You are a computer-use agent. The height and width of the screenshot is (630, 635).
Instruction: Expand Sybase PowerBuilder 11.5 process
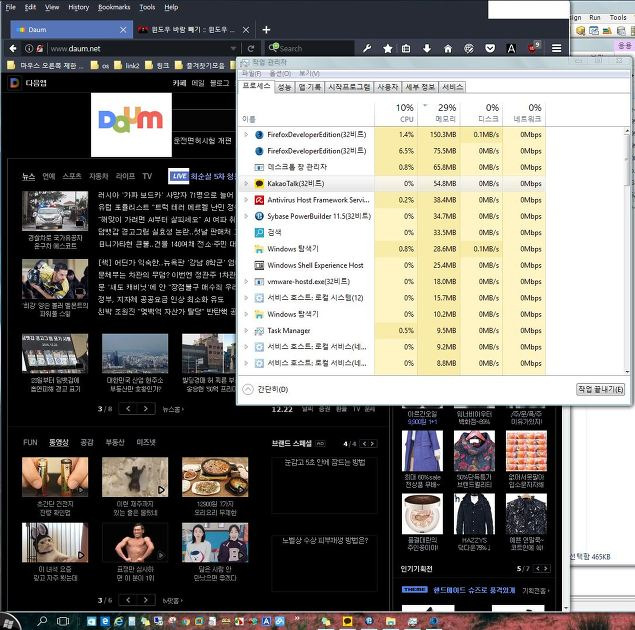pyautogui.click(x=246, y=216)
